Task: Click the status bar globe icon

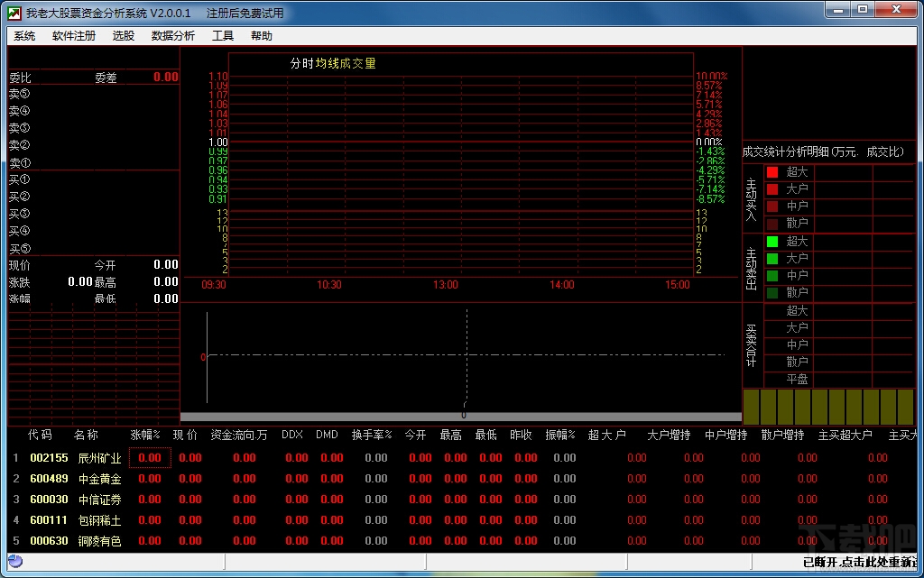Action: click(15, 562)
